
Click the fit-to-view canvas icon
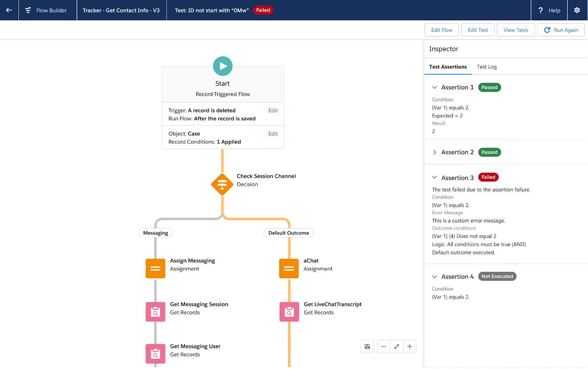(x=397, y=347)
